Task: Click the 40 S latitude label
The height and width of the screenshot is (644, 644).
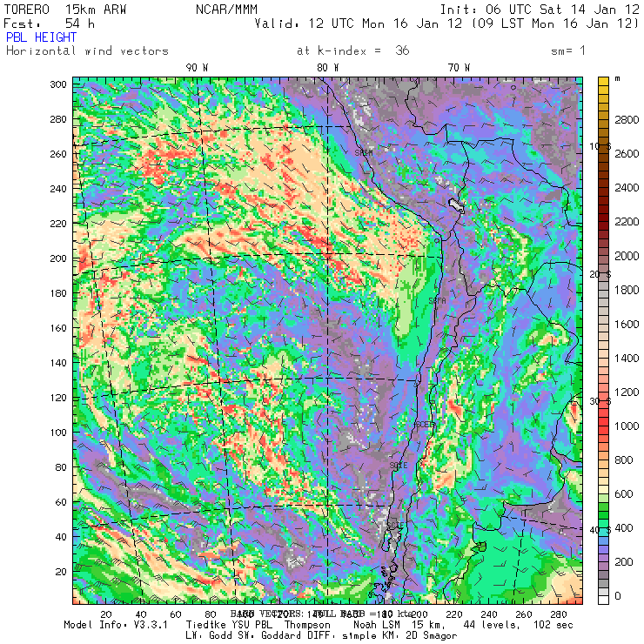Action: pyautogui.click(x=600, y=530)
